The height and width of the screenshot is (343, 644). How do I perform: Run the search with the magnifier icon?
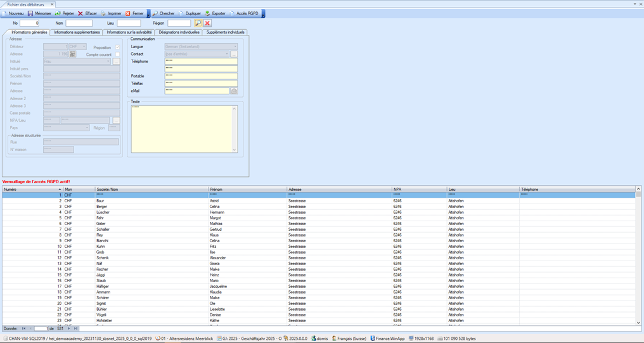198,23
